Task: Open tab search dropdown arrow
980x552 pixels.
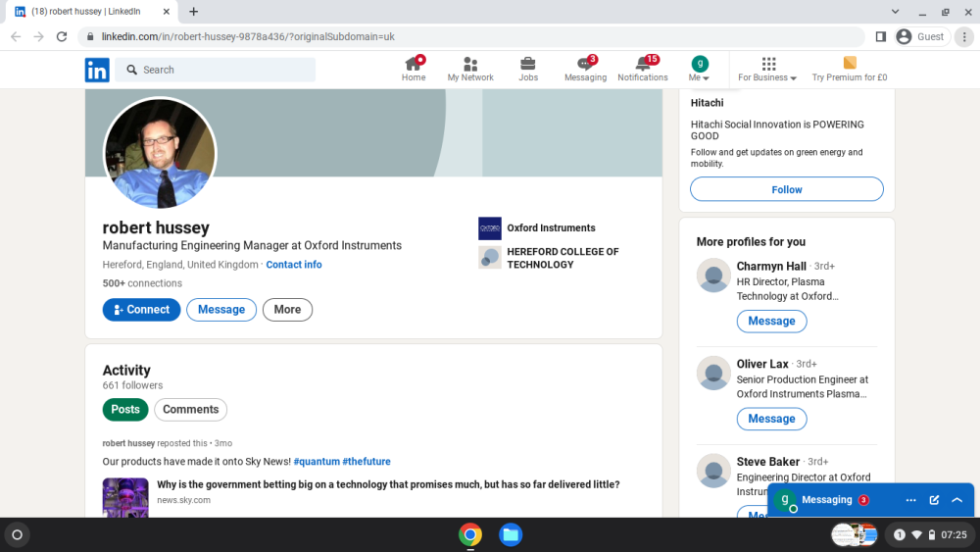Action: click(x=895, y=11)
